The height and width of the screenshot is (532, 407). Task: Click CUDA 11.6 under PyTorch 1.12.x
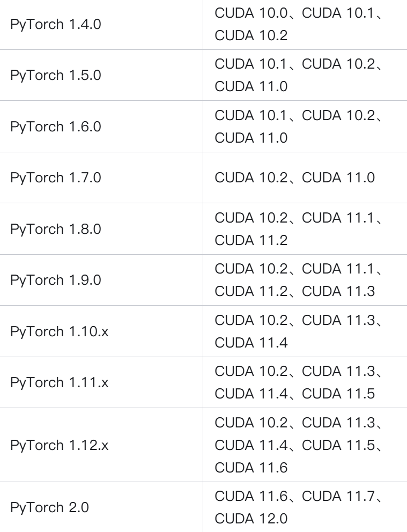click(251, 468)
